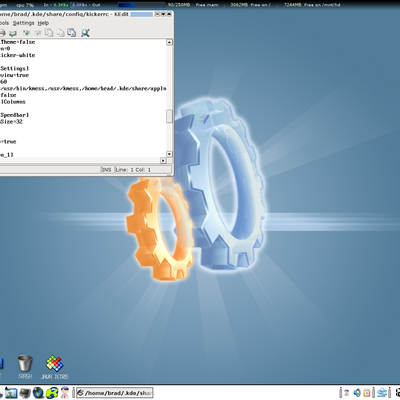Click the show desktop icon in panel
400x400 pixels.
[11, 393]
